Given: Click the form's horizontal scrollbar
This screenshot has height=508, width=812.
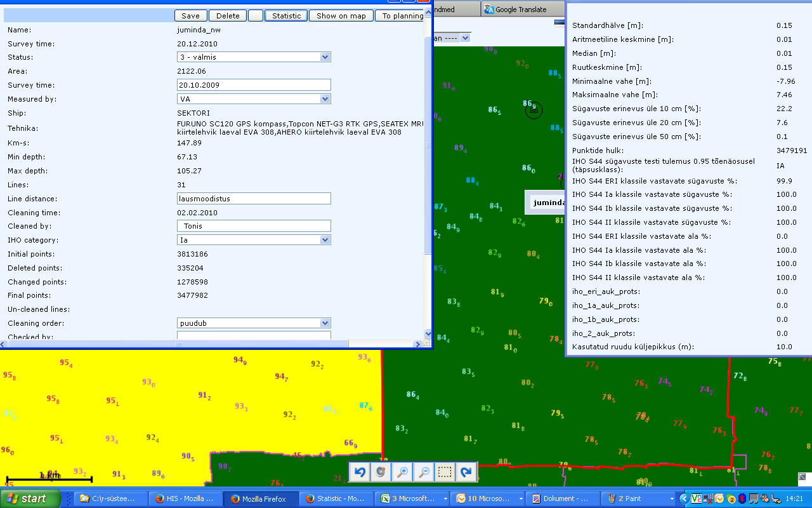Looking at the screenshot, I should pyautogui.click(x=178, y=344).
